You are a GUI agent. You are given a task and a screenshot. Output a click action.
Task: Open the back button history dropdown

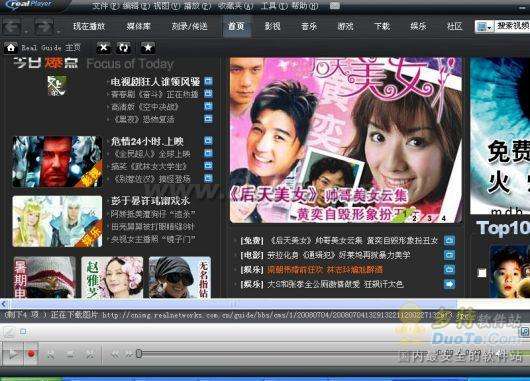(26, 32)
